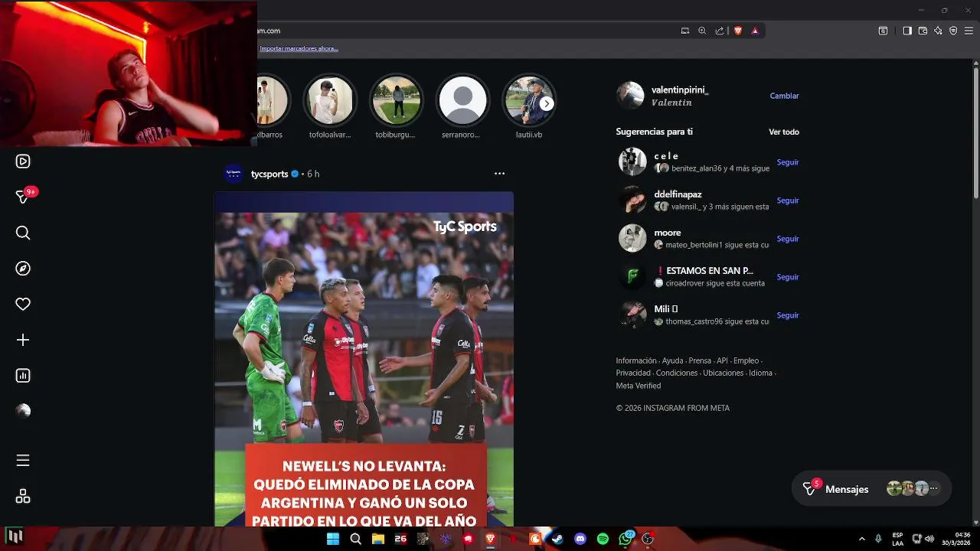Open the TyC Sports post image

point(364,359)
